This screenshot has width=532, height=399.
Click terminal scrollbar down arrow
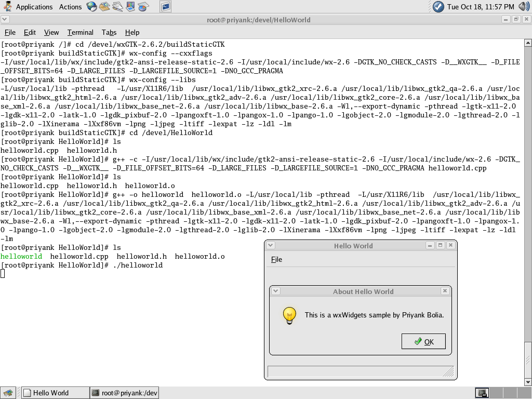[528, 382]
